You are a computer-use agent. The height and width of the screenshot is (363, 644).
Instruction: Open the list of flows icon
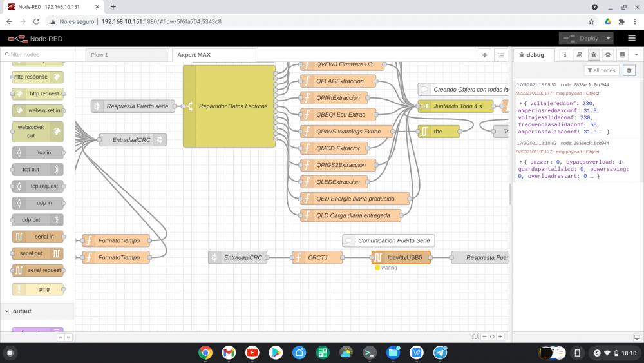point(500,55)
